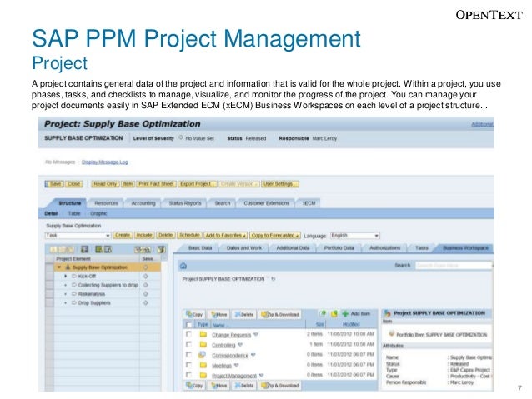
Task: Click the top Copy button in file list
Action: pos(195,314)
